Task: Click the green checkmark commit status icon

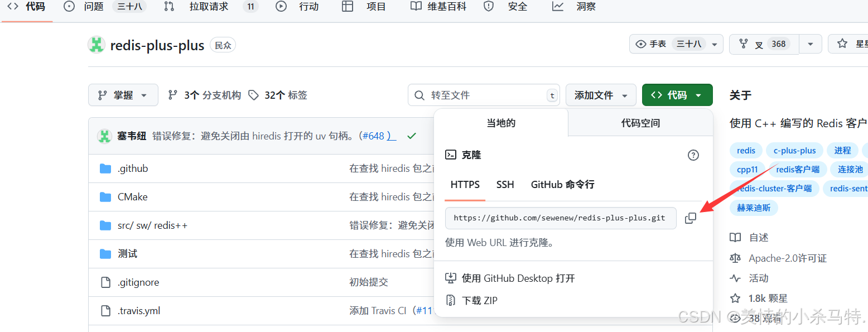Action: 412,136
